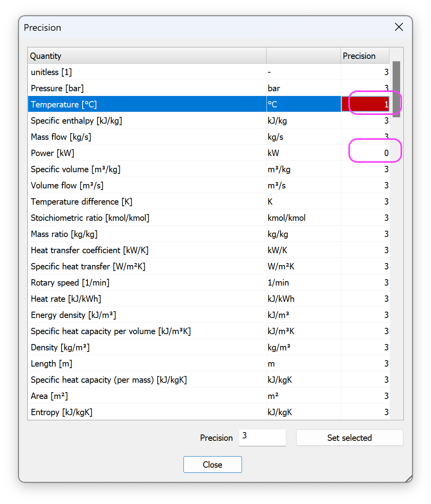Click the Quantity column header
431x504 pixels.
pos(147,56)
